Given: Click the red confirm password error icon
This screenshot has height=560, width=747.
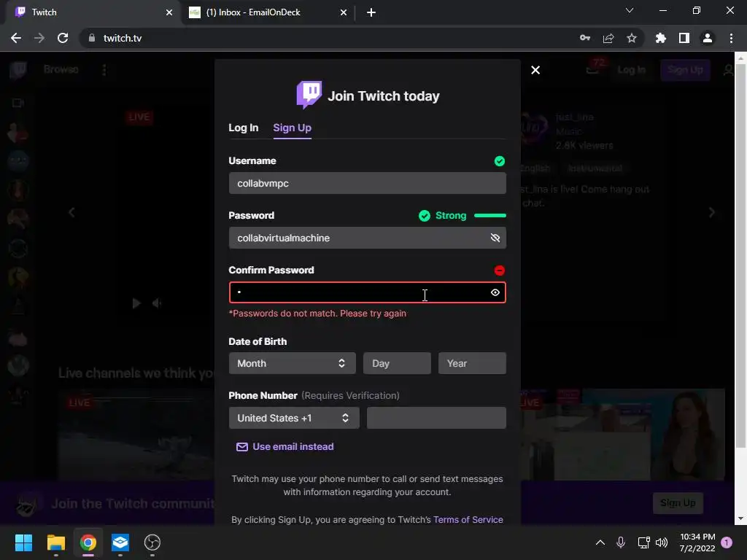Looking at the screenshot, I should 499,271.
